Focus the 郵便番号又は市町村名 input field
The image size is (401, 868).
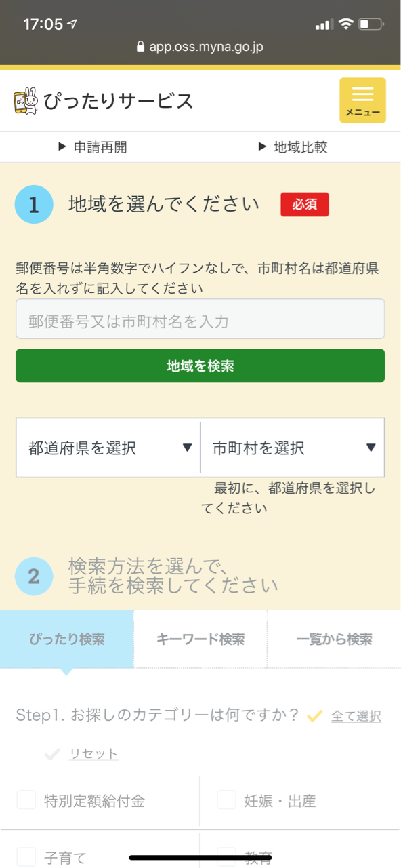(200, 319)
